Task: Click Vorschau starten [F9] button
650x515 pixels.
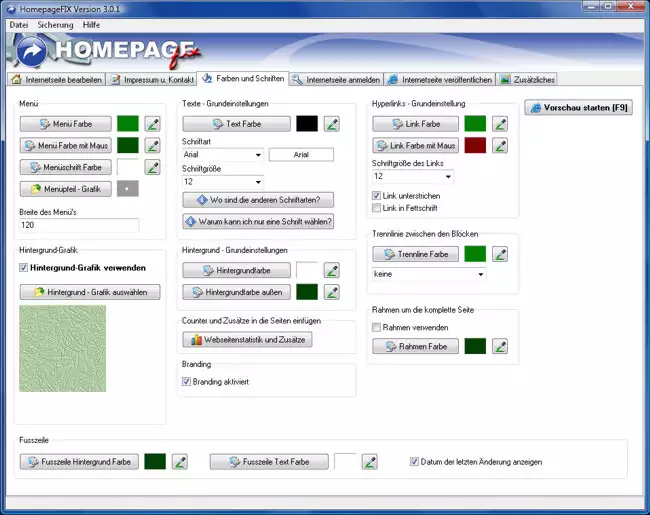Action: pos(579,107)
